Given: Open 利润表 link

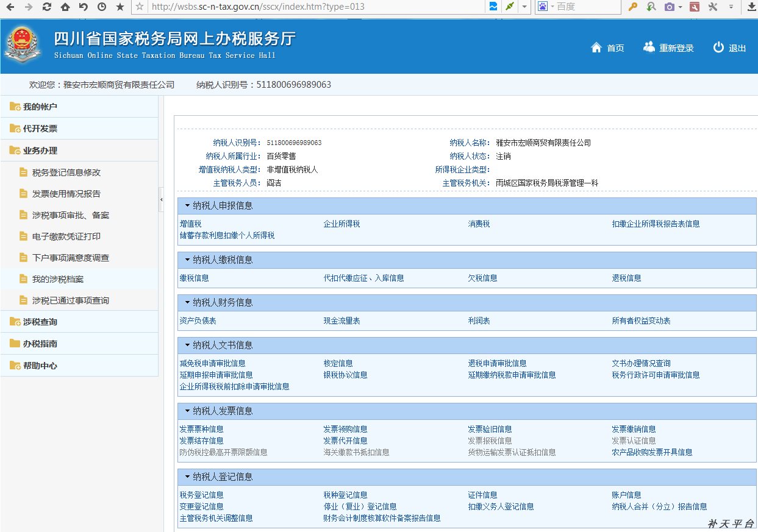Looking at the screenshot, I should [x=479, y=321].
